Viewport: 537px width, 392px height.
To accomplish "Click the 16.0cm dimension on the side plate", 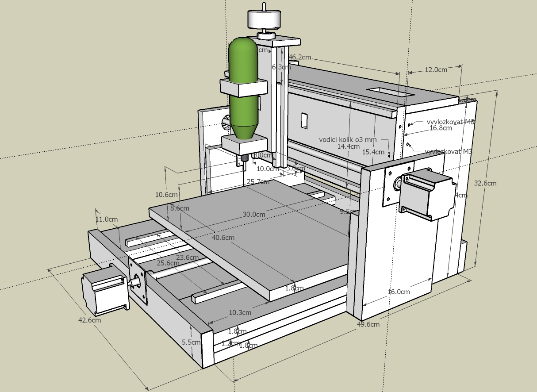I will (x=399, y=292).
